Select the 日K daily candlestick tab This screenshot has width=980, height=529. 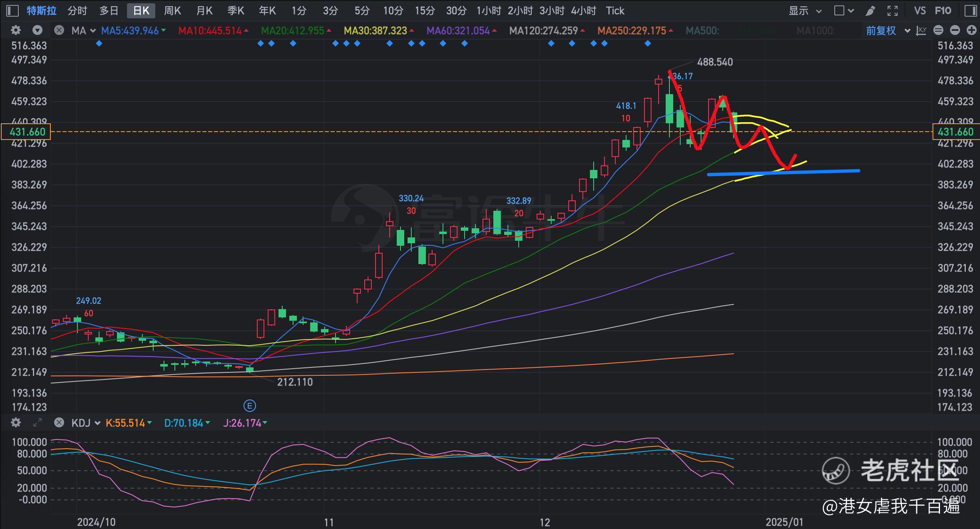(x=141, y=11)
